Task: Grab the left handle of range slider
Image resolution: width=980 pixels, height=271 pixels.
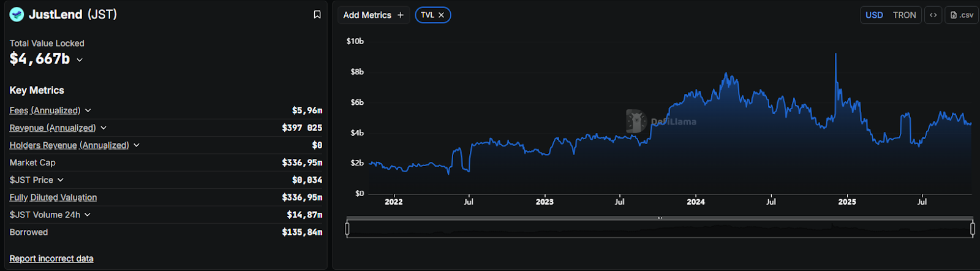Action: 347,229
